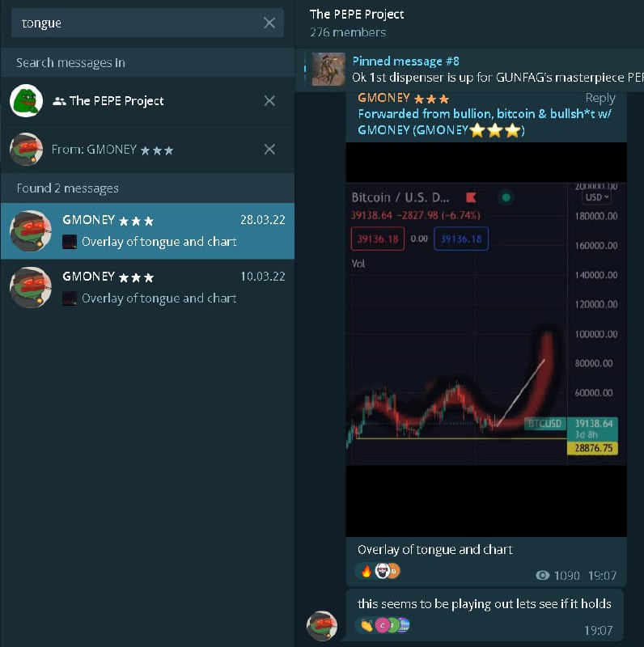Screen dimensions: 644x647
Task: Click the PEPE Project frog avatar
Action: (x=26, y=100)
